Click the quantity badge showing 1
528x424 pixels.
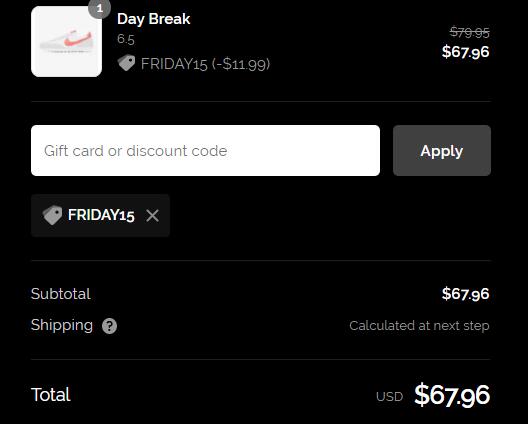(x=99, y=8)
